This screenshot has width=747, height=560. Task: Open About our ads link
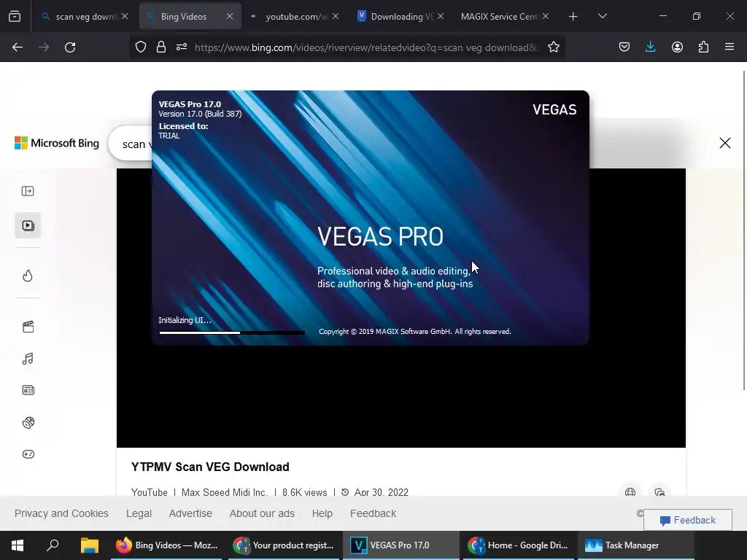point(262,513)
